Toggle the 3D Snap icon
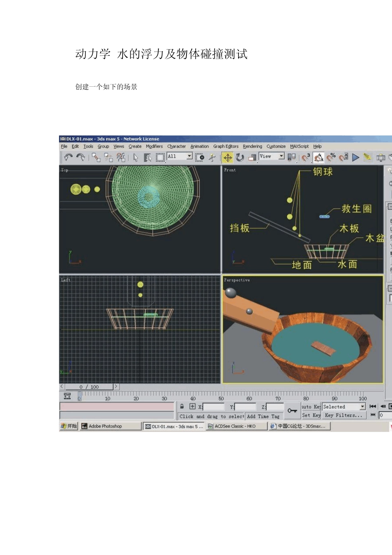Viewport: 392px width, 555px height. tap(306, 157)
